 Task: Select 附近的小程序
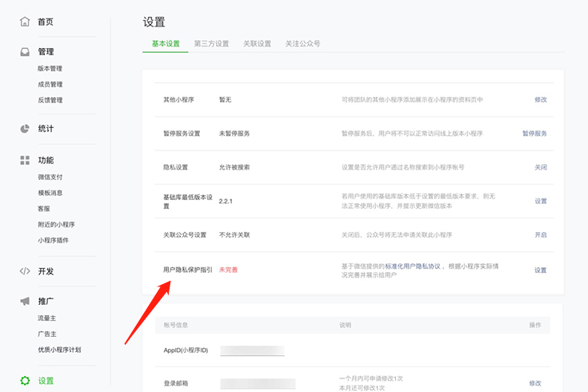coord(56,224)
